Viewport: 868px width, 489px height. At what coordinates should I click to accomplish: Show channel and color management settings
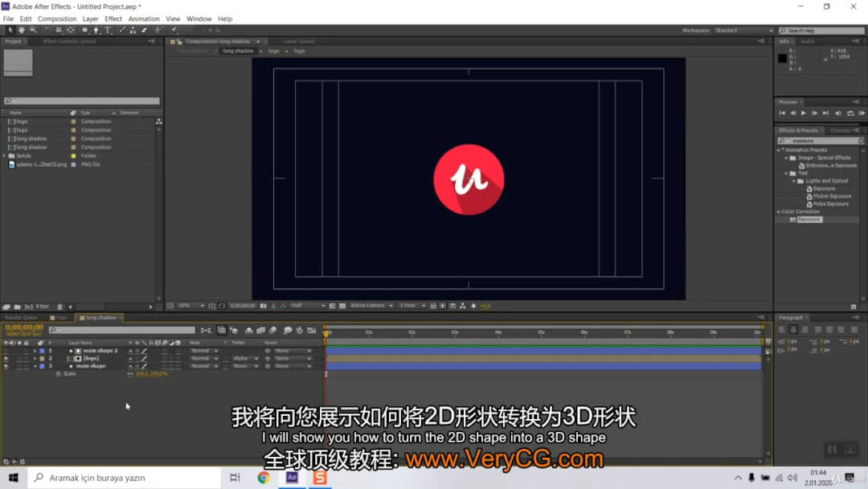[284, 306]
